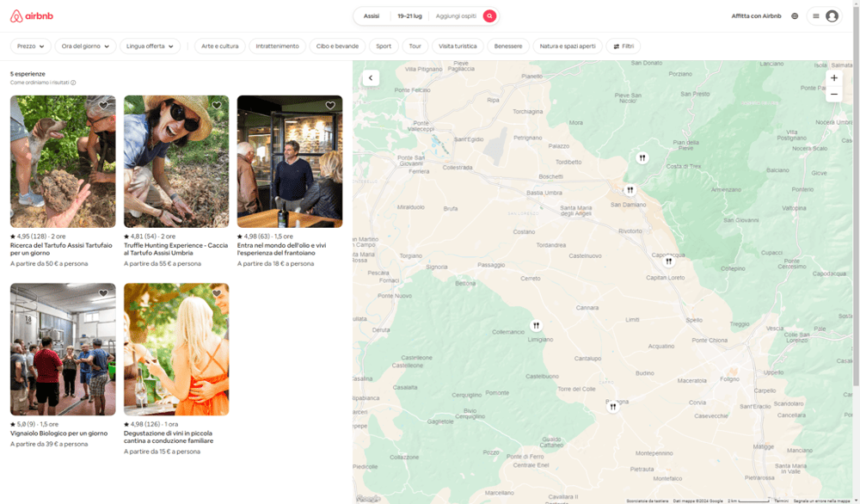
Task: Click the red search magnifier button
Action: pyautogui.click(x=489, y=15)
